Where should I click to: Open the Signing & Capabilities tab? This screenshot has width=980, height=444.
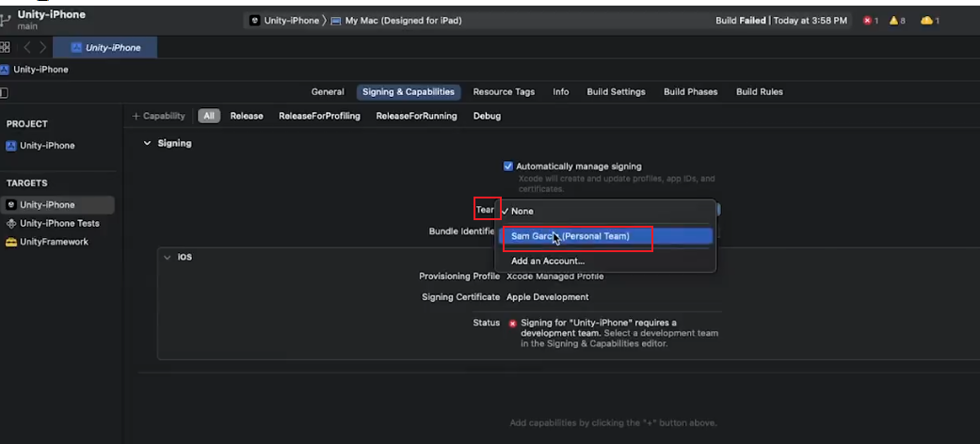click(x=409, y=92)
